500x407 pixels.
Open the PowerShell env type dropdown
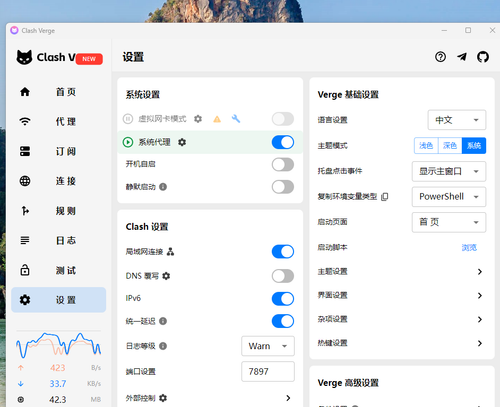pos(449,197)
